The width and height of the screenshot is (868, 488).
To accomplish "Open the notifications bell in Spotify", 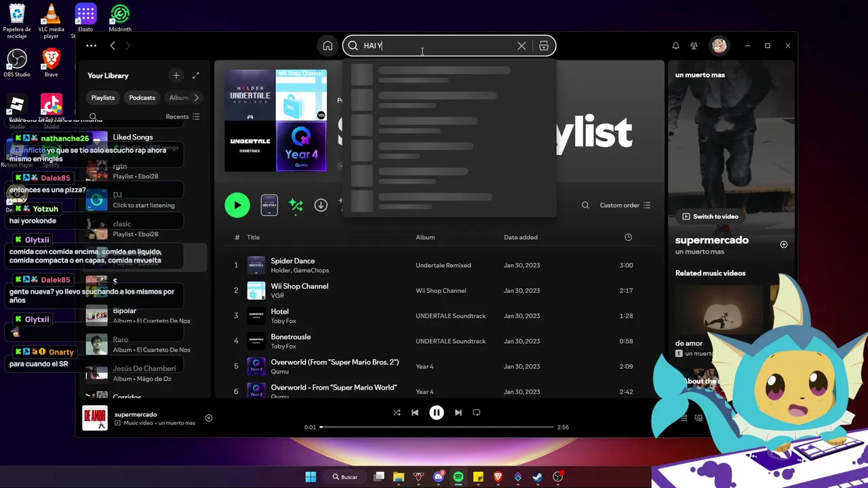I will point(675,45).
